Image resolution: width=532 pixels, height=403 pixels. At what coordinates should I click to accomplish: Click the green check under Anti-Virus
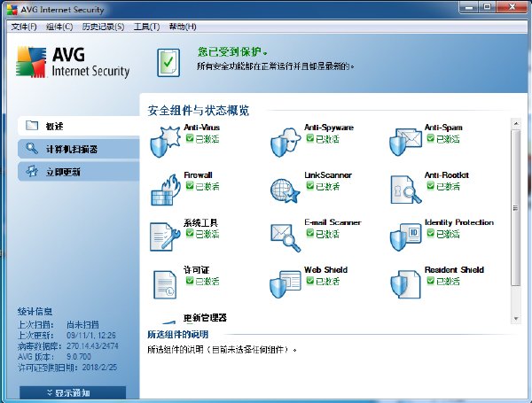[x=190, y=138]
